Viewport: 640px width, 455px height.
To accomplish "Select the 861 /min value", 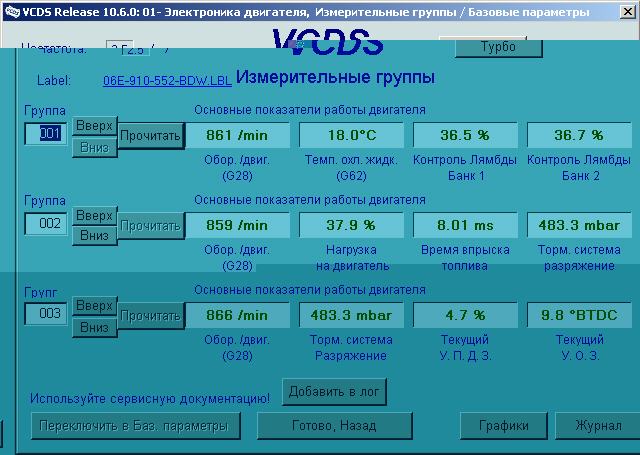I will 237,135.
